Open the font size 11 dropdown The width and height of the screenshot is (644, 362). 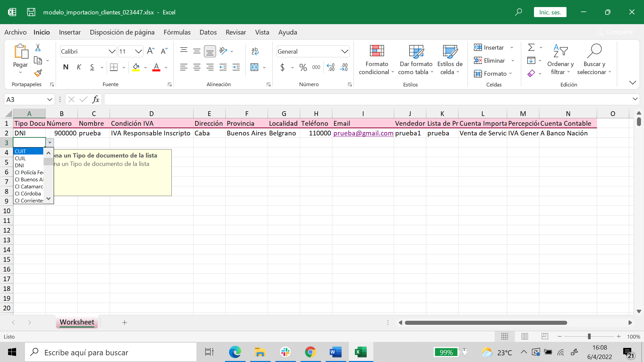click(x=138, y=51)
